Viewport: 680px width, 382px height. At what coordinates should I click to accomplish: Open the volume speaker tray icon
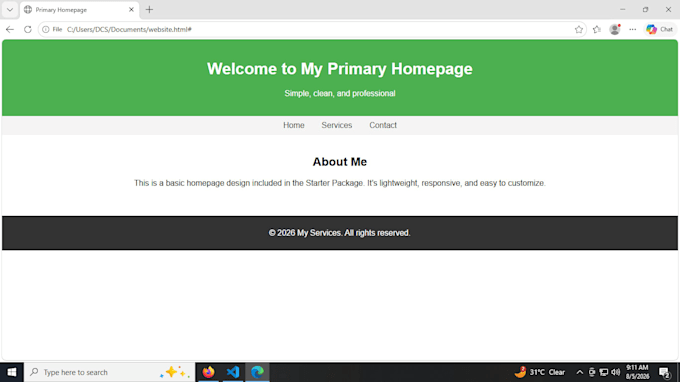pyautogui.click(x=615, y=372)
